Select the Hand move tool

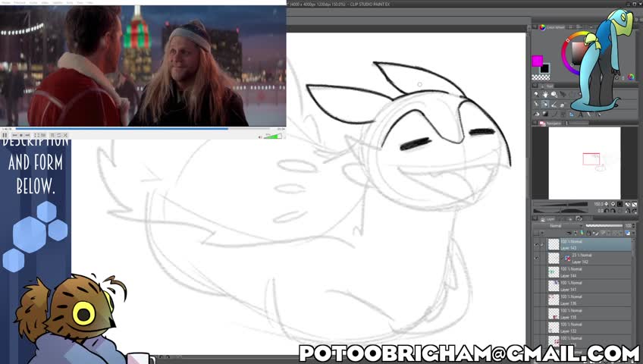pos(544,95)
